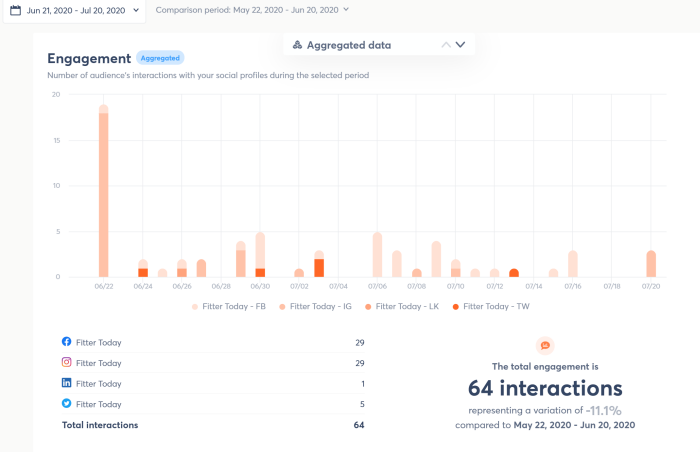Click the Aggregated data triangle icon
Screen dimensions: 700x452
click(297, 45)
